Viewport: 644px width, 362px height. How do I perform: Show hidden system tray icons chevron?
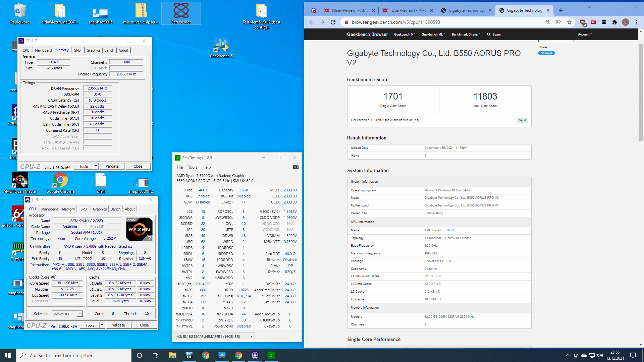click(568, 355)
